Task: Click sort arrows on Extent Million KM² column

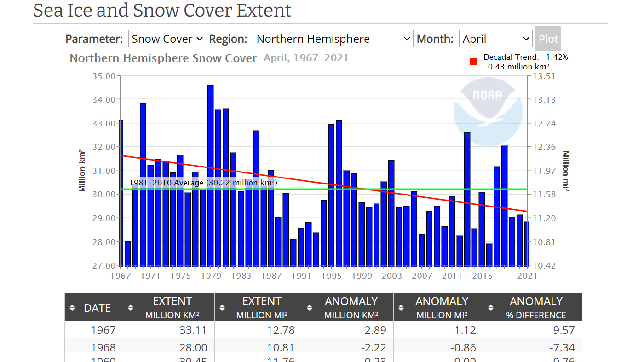Action: tap(131, 308)
